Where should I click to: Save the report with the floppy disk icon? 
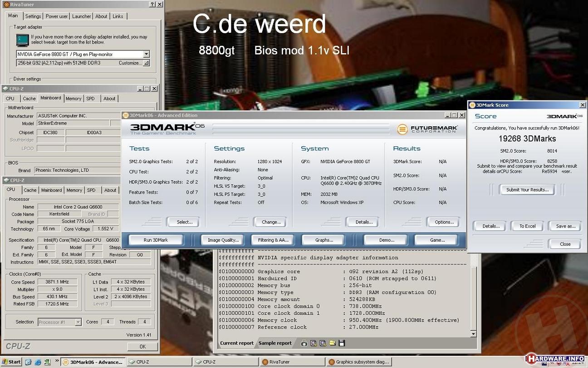pos(342,343)
